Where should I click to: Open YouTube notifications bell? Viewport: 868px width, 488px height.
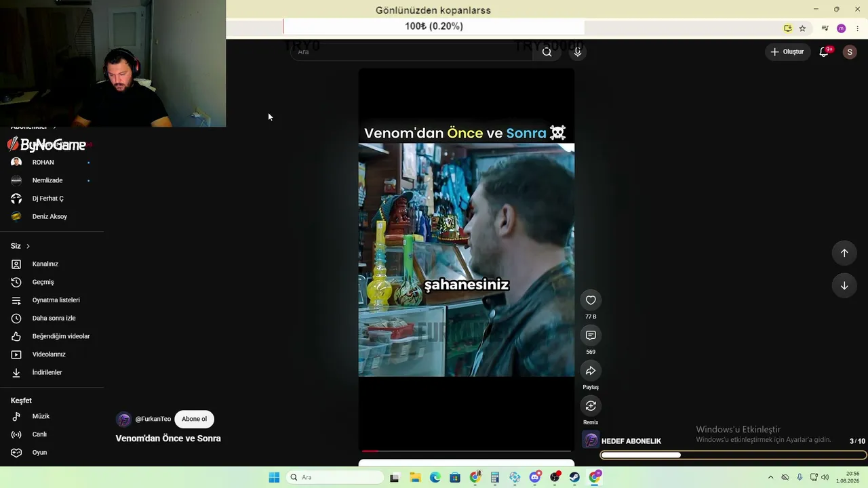point(824,52)
